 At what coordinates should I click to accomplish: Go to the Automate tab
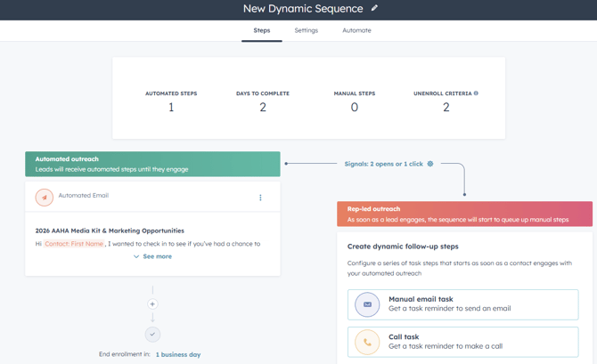click(356, 30)
